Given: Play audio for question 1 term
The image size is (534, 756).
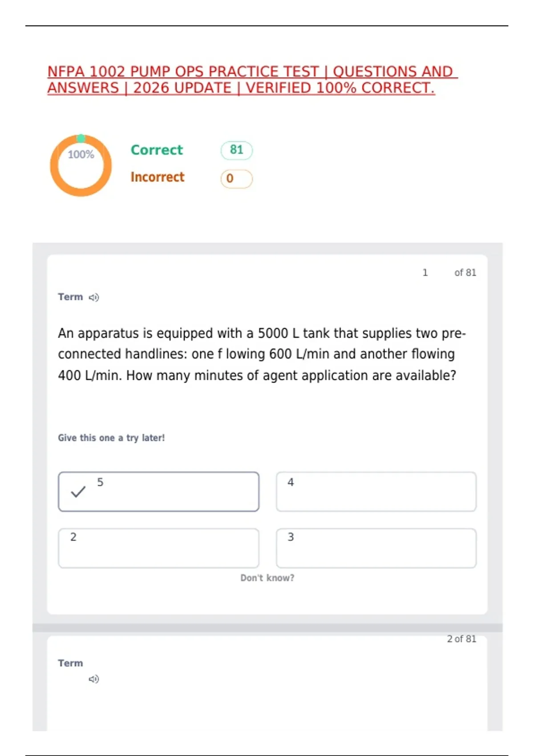Looking at the screenshot, I should coord(93,298).
